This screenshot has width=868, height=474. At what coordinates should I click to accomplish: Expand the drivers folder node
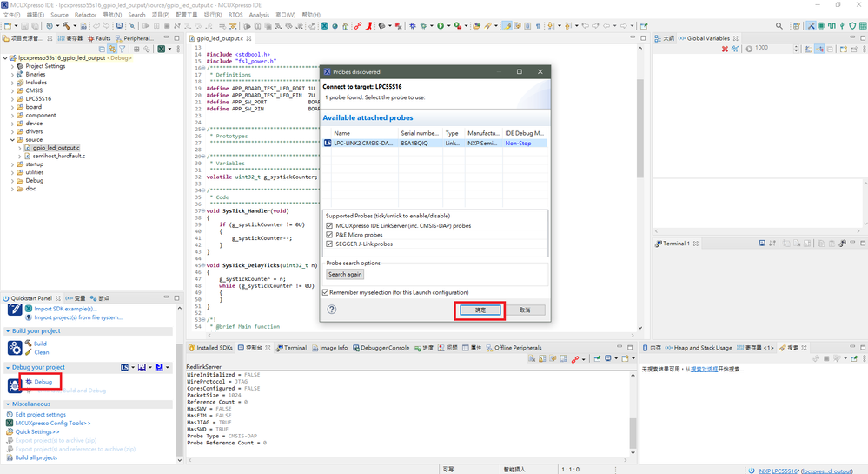click(x=13, y=131)
